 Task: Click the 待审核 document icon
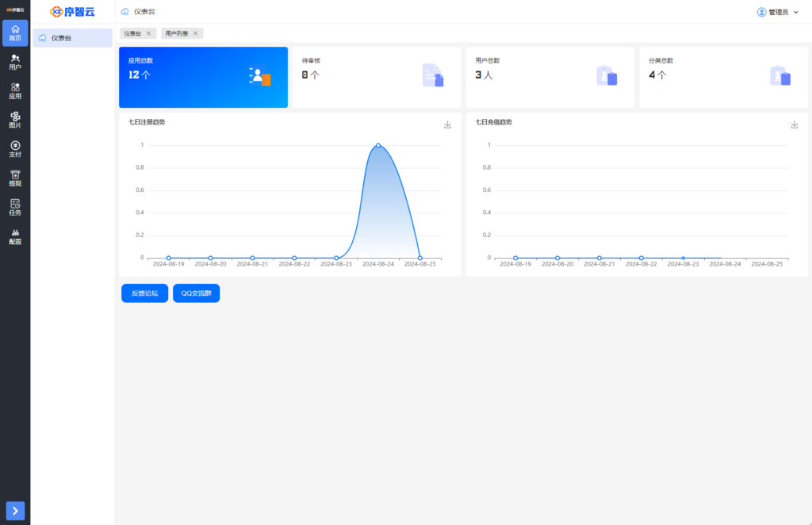[x=432, y=75]
